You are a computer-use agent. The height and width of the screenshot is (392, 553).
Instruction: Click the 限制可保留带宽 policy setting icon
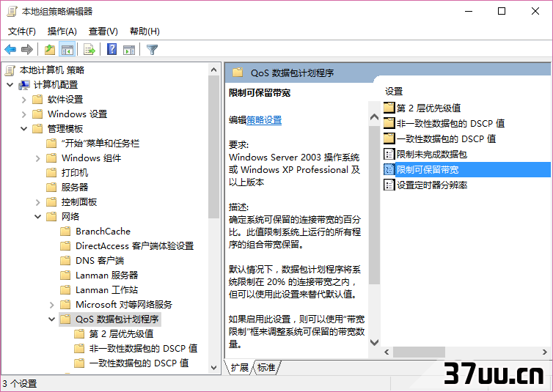point(389,169)
